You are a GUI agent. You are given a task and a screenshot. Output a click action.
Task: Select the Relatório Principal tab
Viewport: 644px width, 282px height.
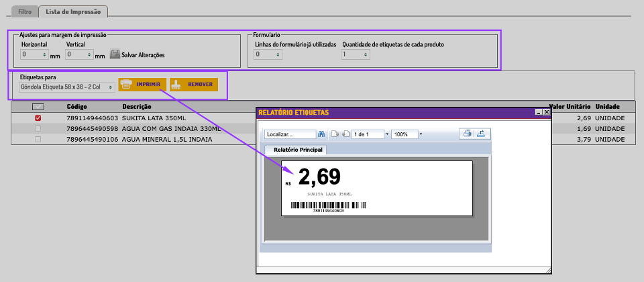tap(296, 150)
